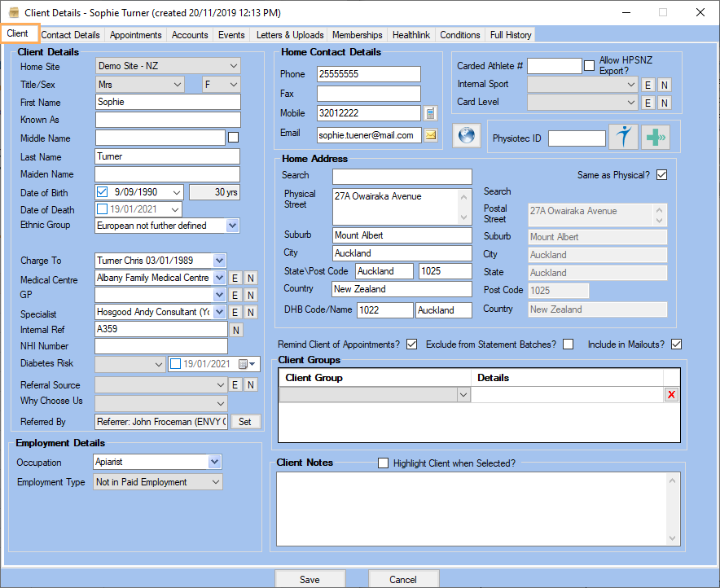Open the Client Group row dropdown
This screenshot has height=588, width=720.
point(463,395)
